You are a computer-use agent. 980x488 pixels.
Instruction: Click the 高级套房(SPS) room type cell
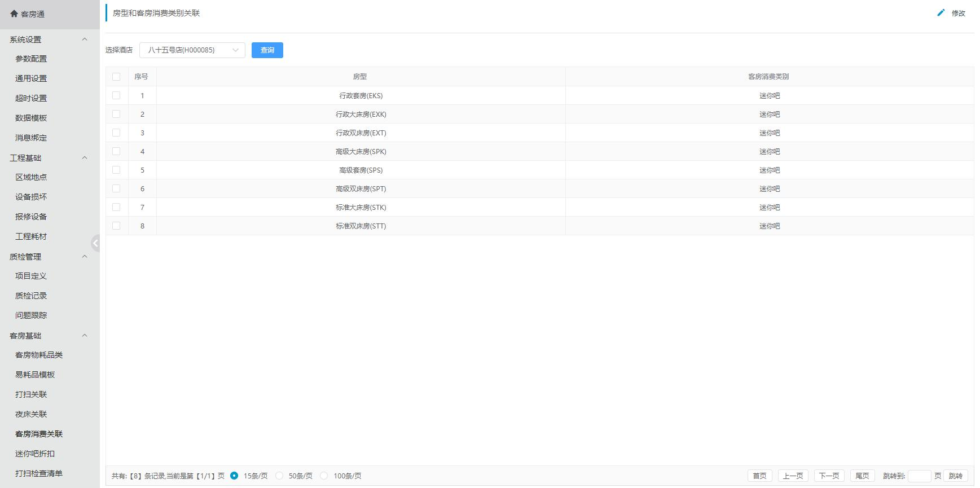coord(361,170)
